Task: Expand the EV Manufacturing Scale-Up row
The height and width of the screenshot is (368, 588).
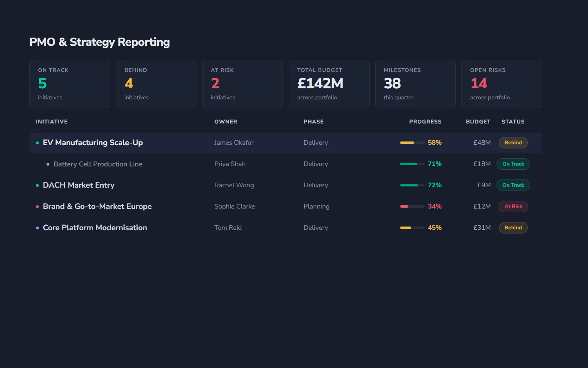Action: point(93,143)
